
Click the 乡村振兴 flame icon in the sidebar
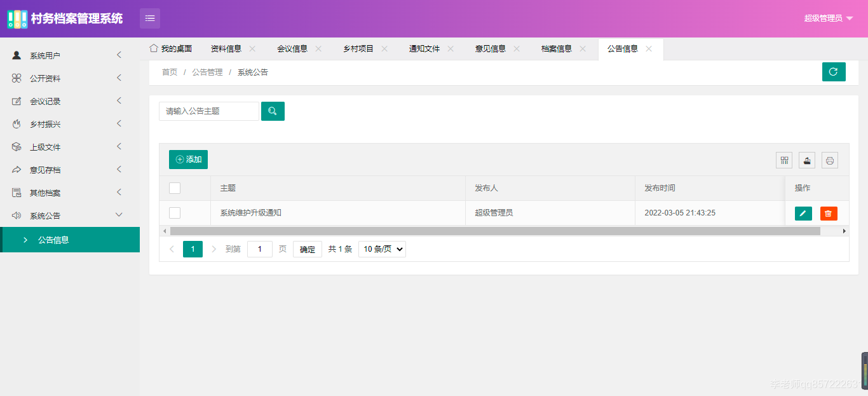[x=17, y=124]
